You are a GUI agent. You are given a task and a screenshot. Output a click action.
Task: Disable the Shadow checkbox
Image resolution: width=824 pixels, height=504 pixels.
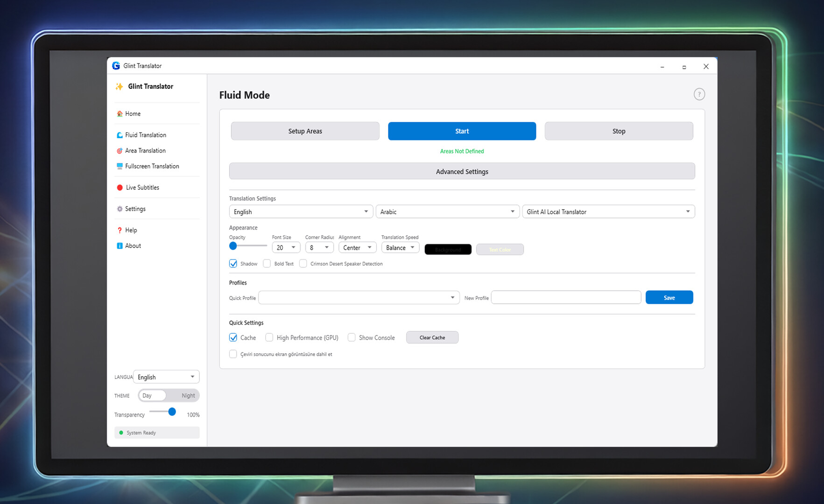pyautogui.click(x=233, y=264)
